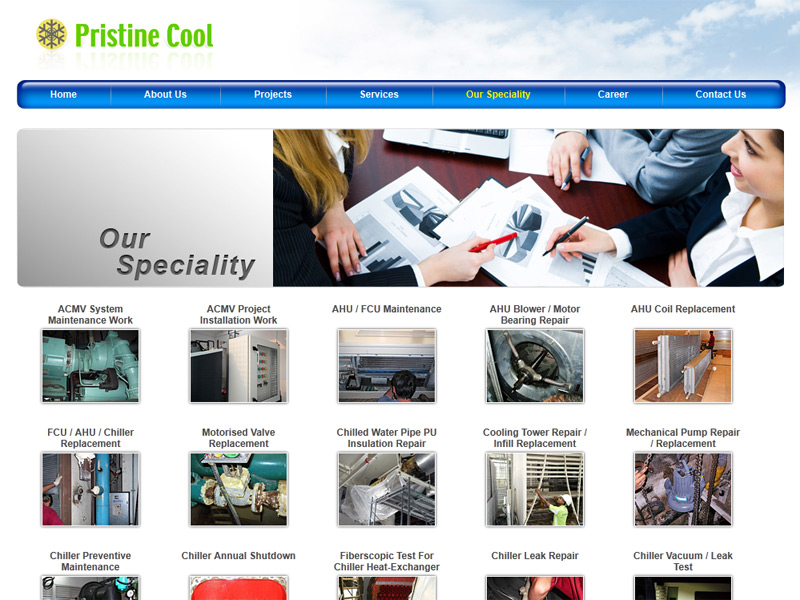
Task: Click Cooling Tower Repair / Infill Replacement title
Action: pyautogui.click(x=535, y=438)
